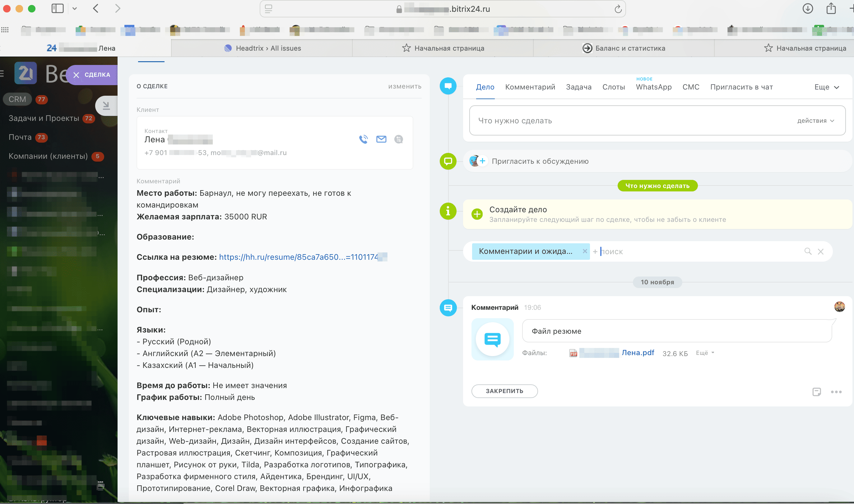Image resolution: width=854 pixels, height=504 pixels.
Task: Click the search magnifier in the timeline filter
Action: pyautogui.click(x=808, y=251)
